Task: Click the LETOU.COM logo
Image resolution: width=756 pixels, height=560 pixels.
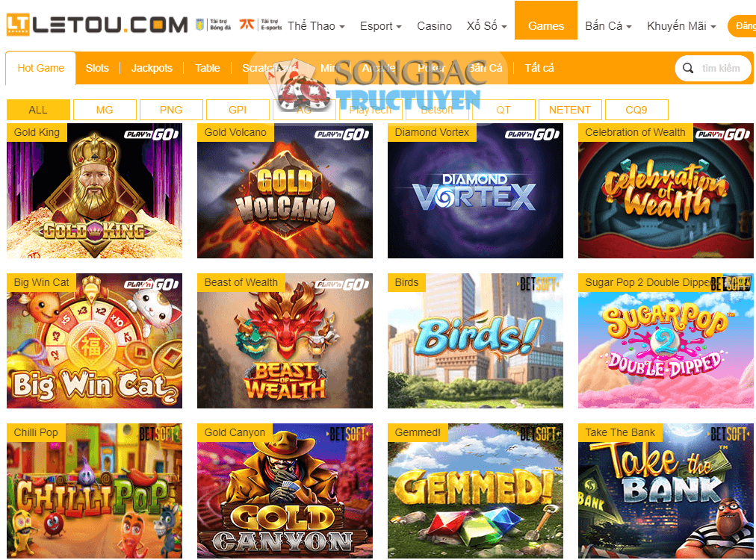Action: point(97,25)
